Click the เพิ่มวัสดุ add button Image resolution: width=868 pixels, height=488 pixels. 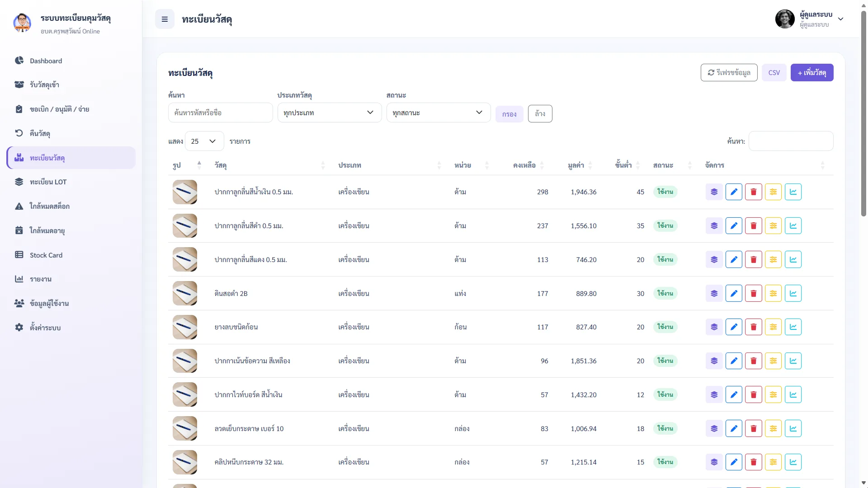812,72
